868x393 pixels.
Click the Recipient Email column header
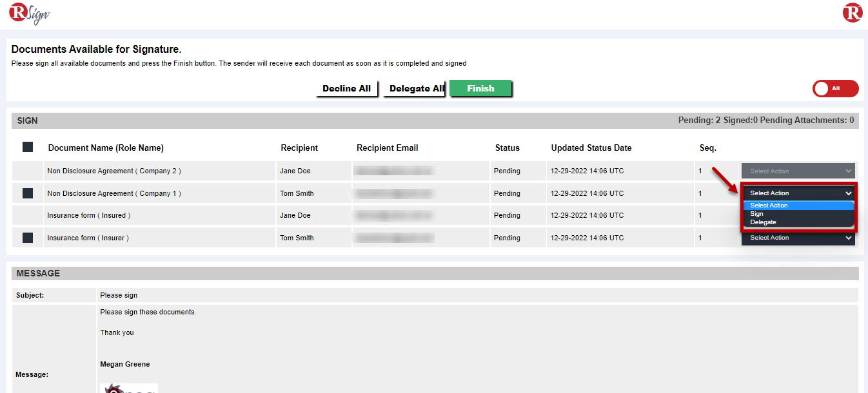pos(387,148)
